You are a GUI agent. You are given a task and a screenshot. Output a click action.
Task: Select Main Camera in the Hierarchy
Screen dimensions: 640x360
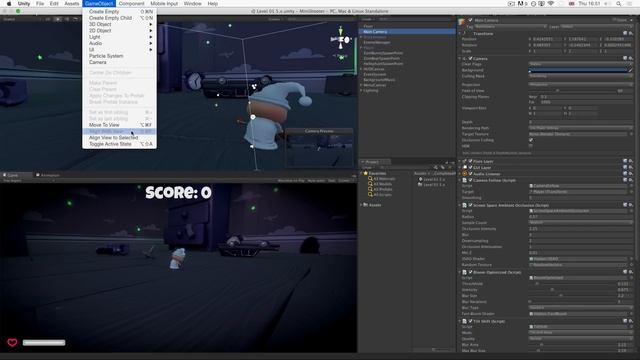point(407,31)
